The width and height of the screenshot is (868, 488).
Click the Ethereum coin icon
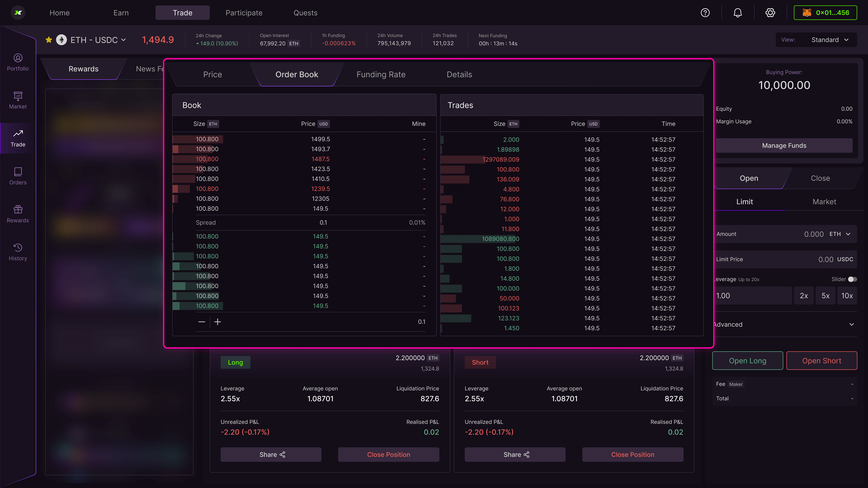61,40
